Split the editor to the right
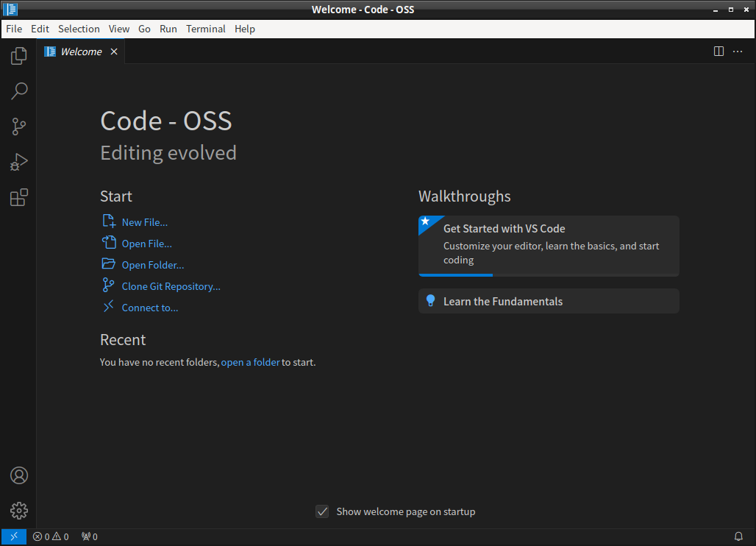This screenshot has height=546, width=756. (x=718, y=51)
